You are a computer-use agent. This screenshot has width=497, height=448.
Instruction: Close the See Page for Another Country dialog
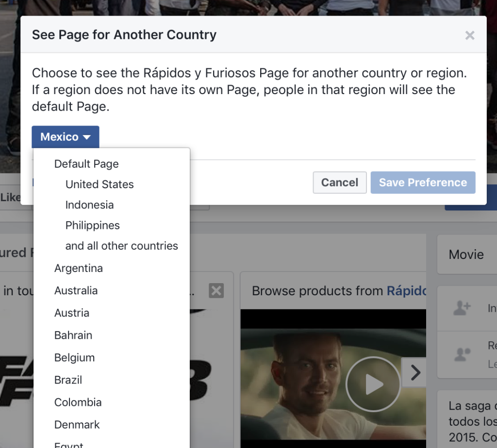tap(470, 35)
